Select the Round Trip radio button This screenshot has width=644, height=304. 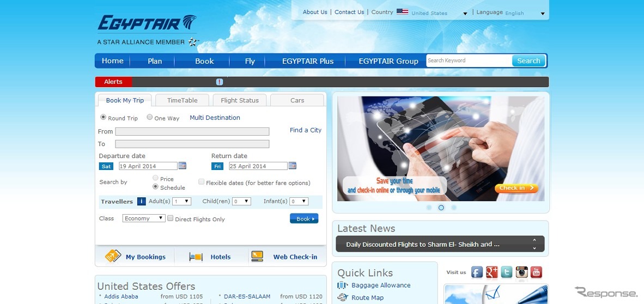pos(103,117)
